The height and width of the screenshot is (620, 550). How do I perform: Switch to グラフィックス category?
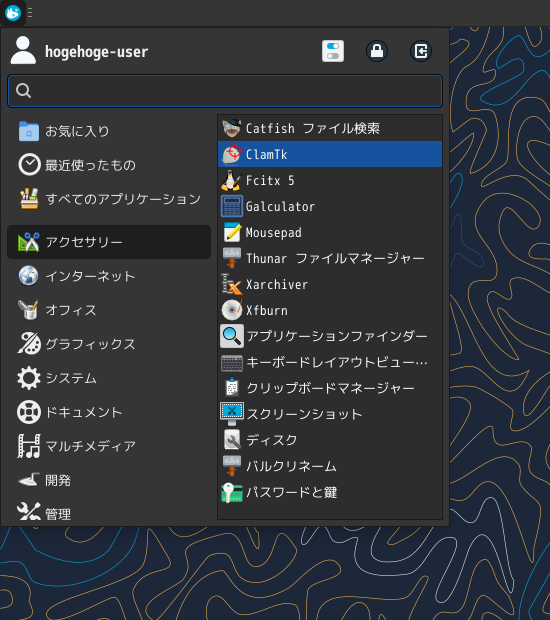pyautogui.click(x=109, y=344)
